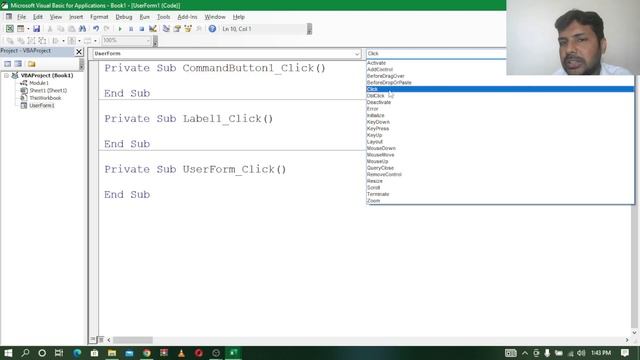Open the Debug menu
The image size is (640, 360).
pos(124,17)
